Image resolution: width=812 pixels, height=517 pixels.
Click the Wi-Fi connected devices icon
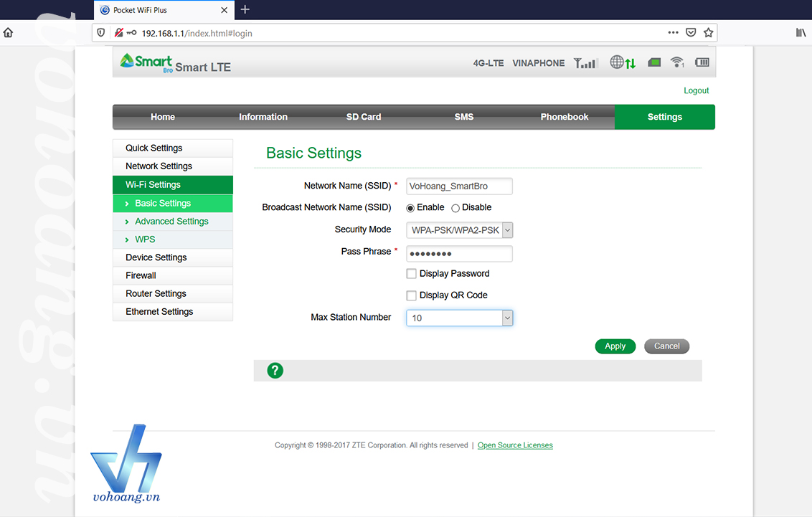coord(677,62)
